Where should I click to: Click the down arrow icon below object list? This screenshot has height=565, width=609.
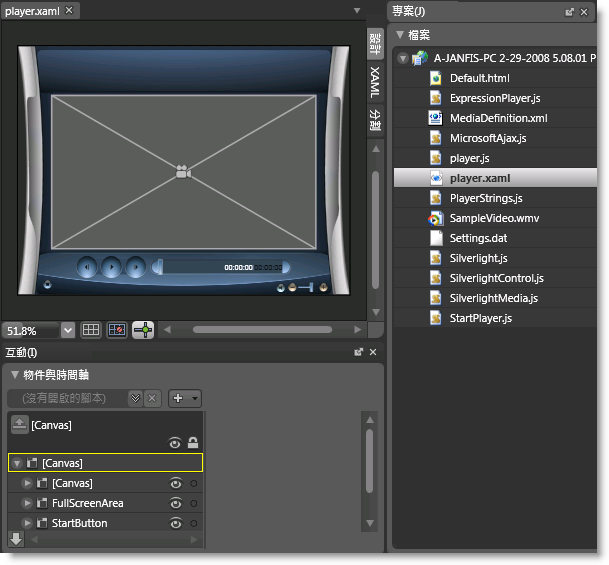click(x=16, y=539)
